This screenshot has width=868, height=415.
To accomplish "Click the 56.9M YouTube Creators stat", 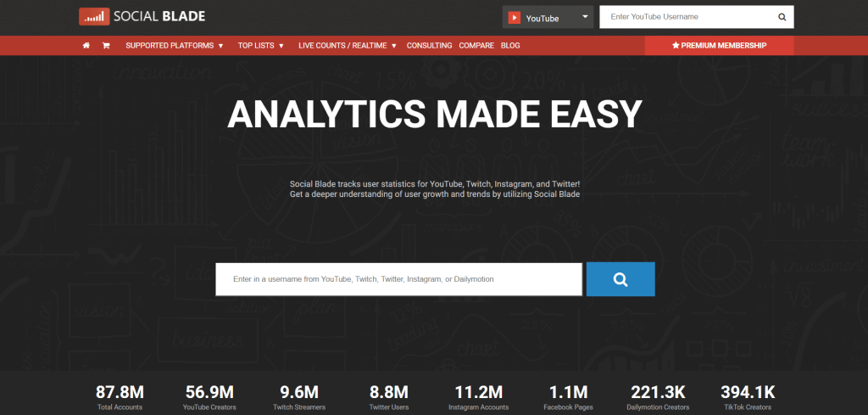I will click(x=209, y=398).
